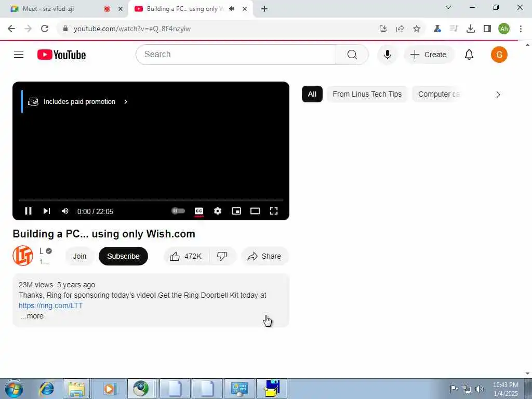
Task: Select From Linus Tech Tips chip
Action: (367, 94)
